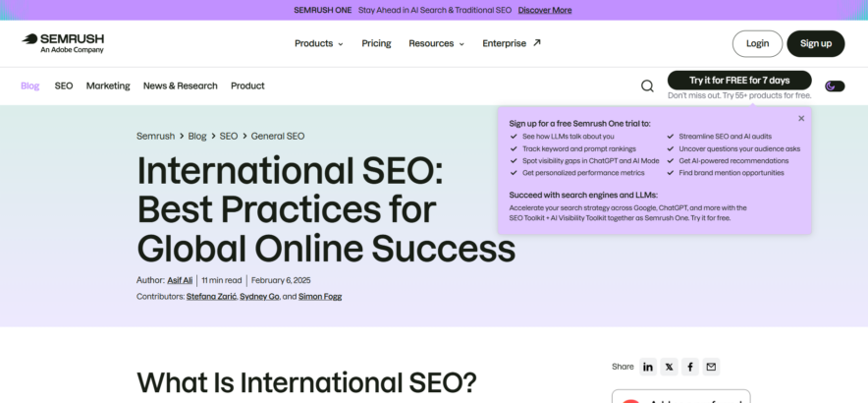Share the article on LinkedIn
The height and width of the screenshot is (403, 868).
click(x=648, y=367)
